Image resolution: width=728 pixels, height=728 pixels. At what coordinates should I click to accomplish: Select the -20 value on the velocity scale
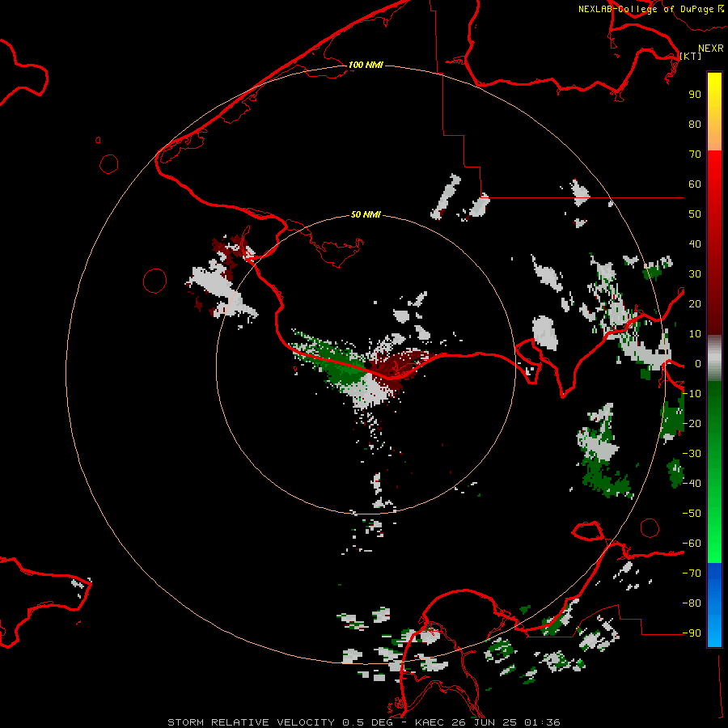(x=692, y=423)
